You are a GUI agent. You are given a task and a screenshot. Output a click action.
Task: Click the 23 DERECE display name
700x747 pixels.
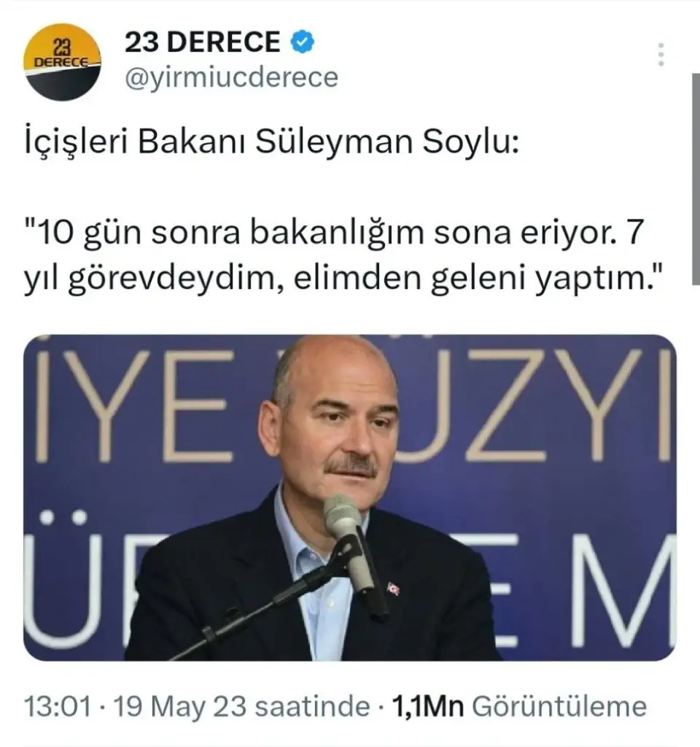coord(203,42)
